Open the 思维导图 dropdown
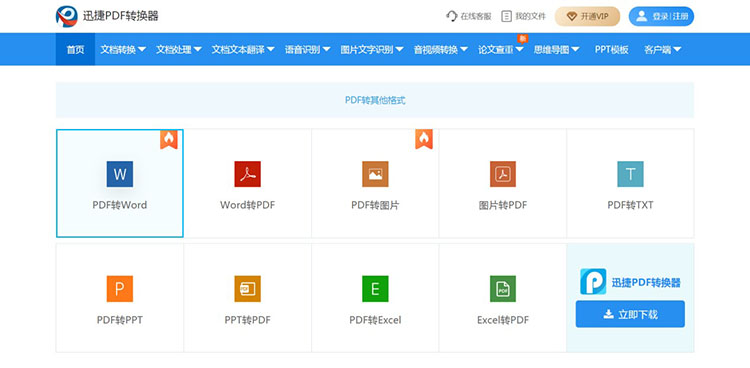 pos(557,49)
